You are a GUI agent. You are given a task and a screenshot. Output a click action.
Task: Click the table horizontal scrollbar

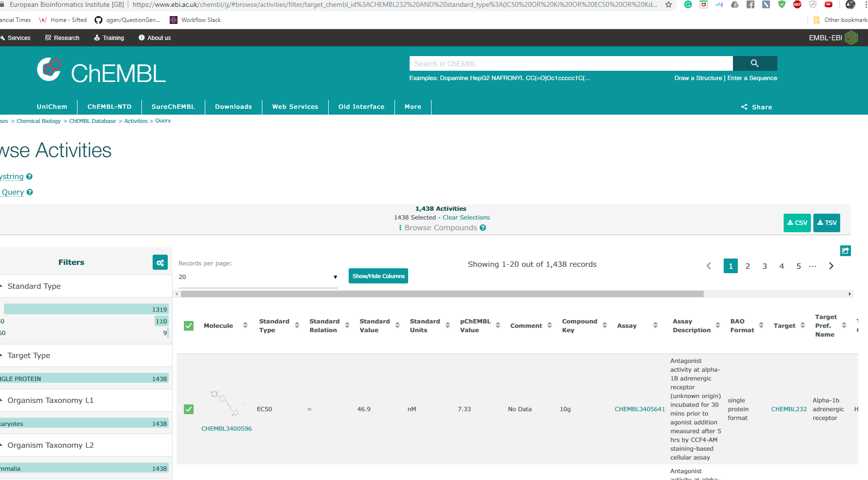pos(442,294)
